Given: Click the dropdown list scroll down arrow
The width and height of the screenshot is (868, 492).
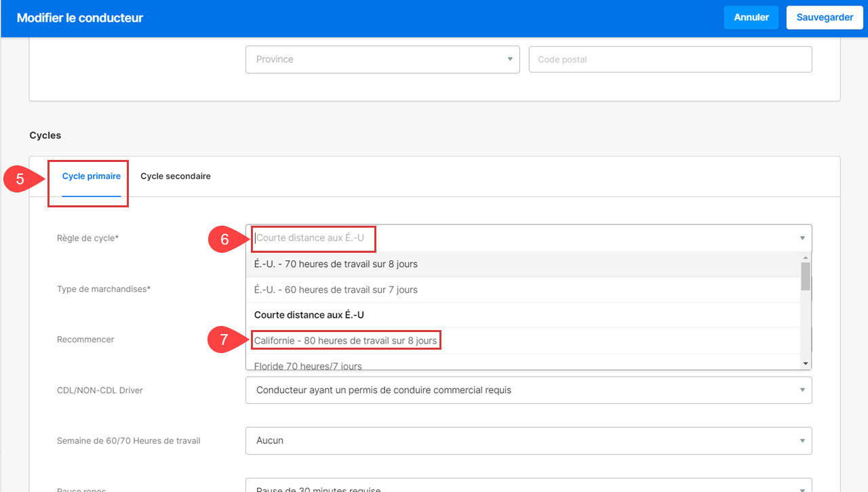Looking at the screenshot, I should [x=806, y=364].
